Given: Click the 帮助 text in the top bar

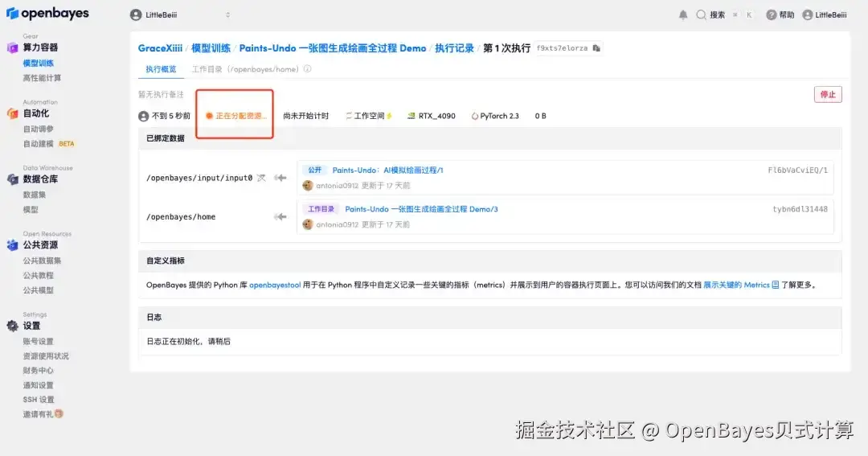Looking at the screenshot, I should point(787,15).
